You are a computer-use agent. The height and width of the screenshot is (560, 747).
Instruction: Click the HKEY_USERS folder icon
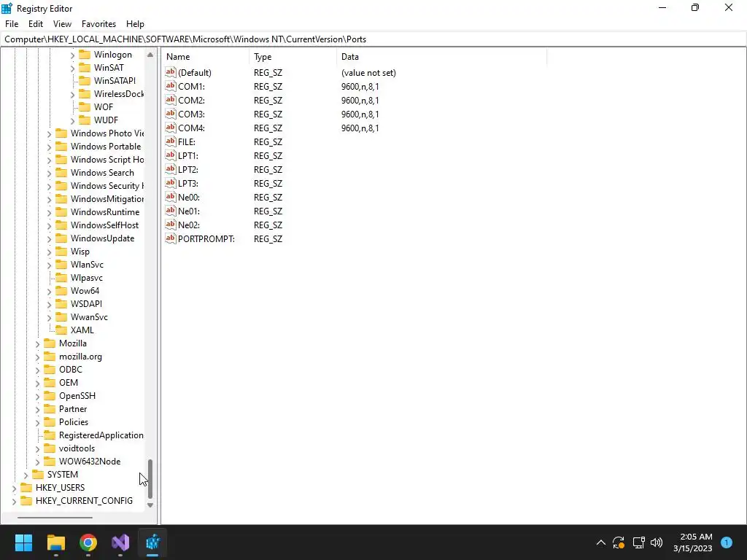(26, 487)
